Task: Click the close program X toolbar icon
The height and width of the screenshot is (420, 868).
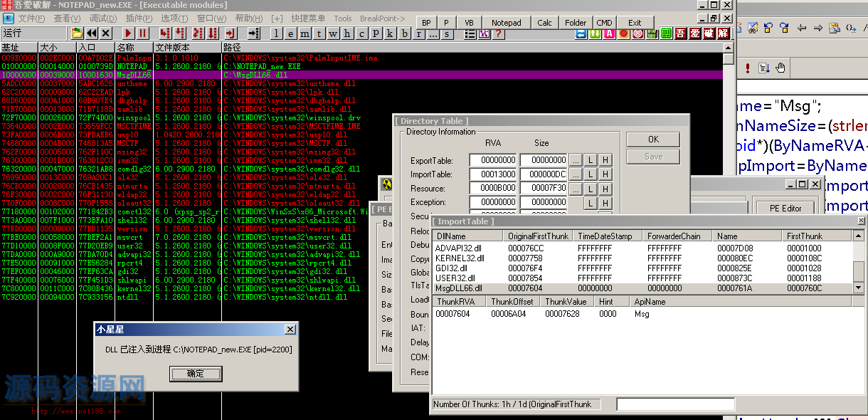Action: click(106, 33)
